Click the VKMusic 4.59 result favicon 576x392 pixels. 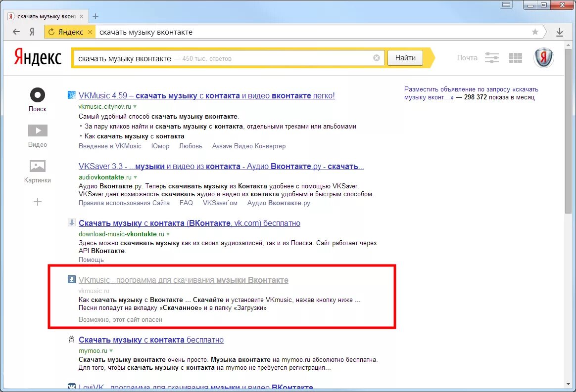tap(72, 95)
